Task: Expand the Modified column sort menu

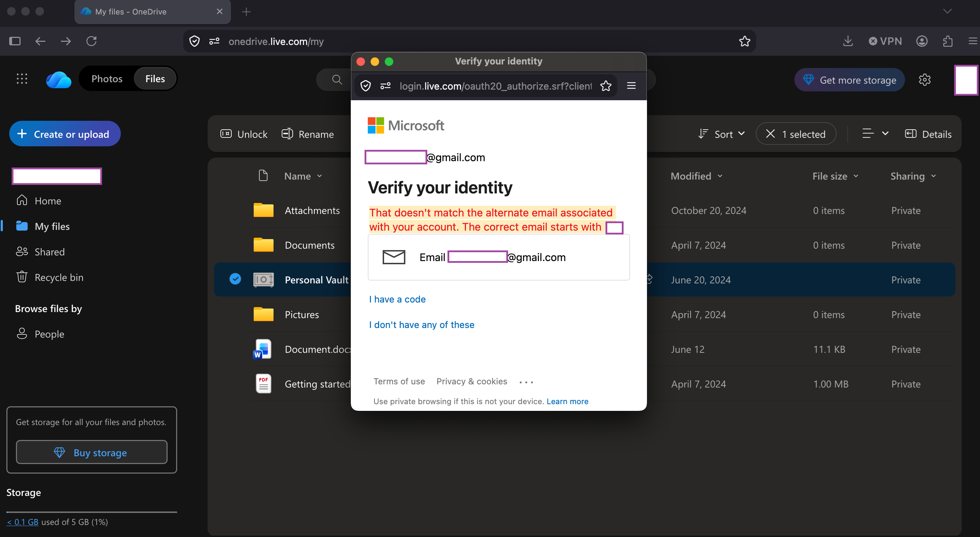Action: click(x=720, y=176)
